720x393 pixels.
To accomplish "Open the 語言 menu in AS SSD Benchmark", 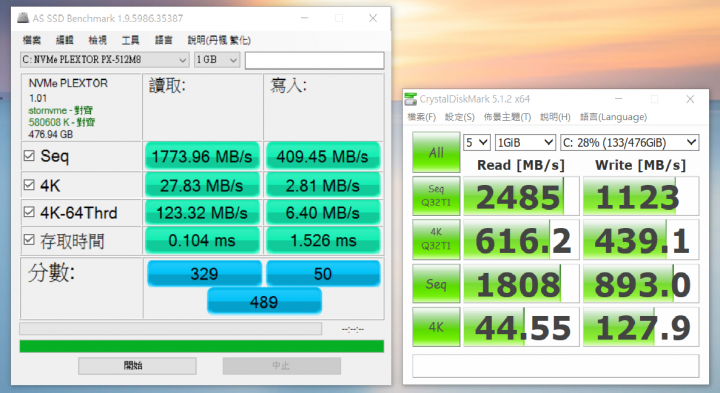I will coord(163,40).
